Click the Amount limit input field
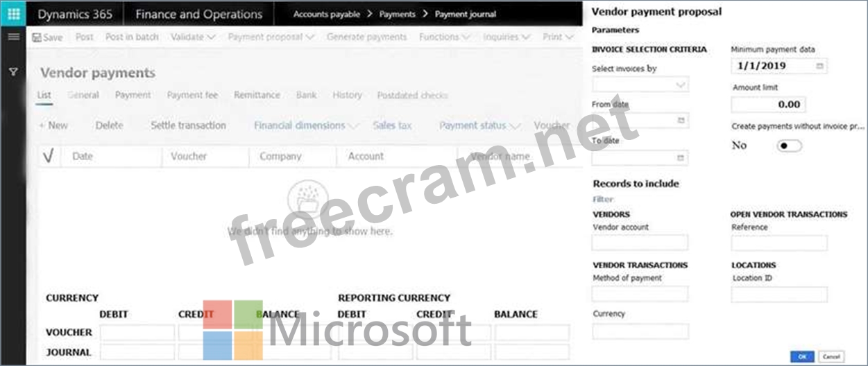Screen dimensions: 868x366 point(768,105)
